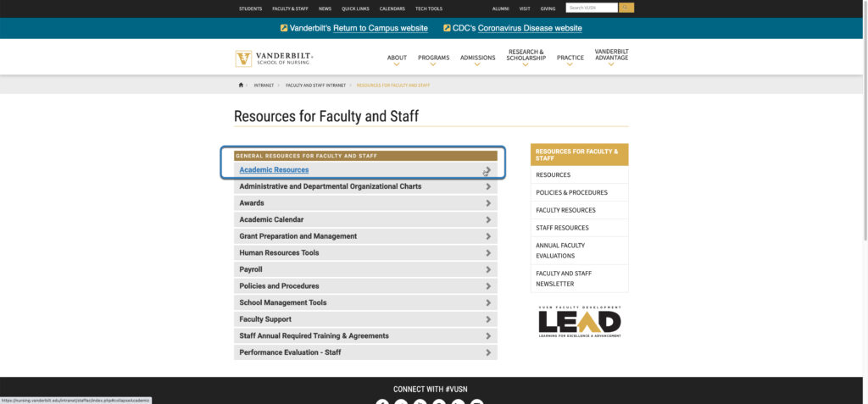868x404 pixels.
Task: Click the Vanderbilt School of Nursing logo
Action: pos(275,58)
